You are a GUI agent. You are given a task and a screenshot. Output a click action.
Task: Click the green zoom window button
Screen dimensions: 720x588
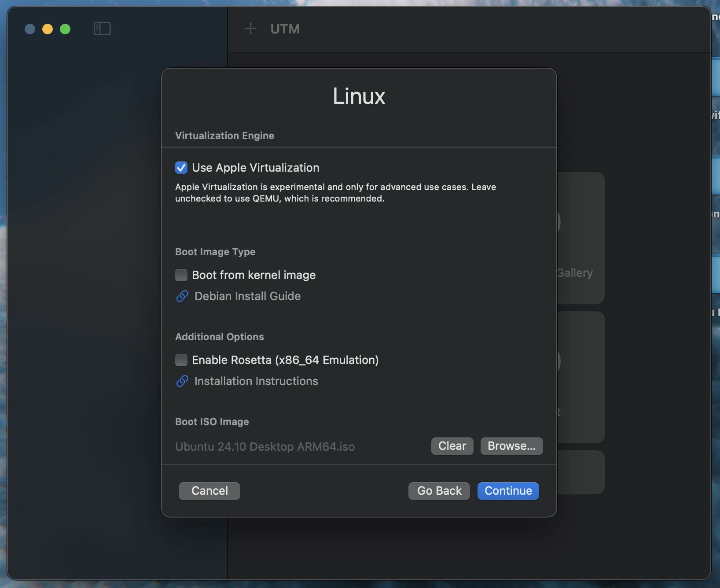coord(65,29)
